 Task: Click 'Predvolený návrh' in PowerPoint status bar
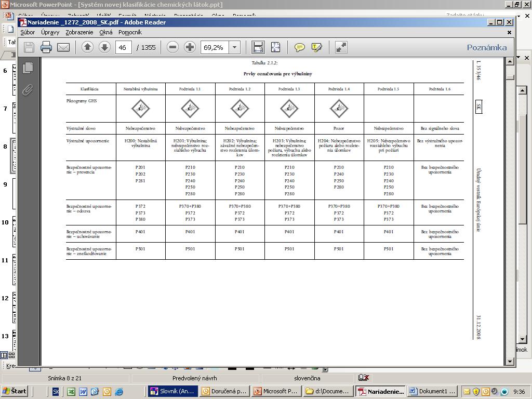(x=194, y=378)
